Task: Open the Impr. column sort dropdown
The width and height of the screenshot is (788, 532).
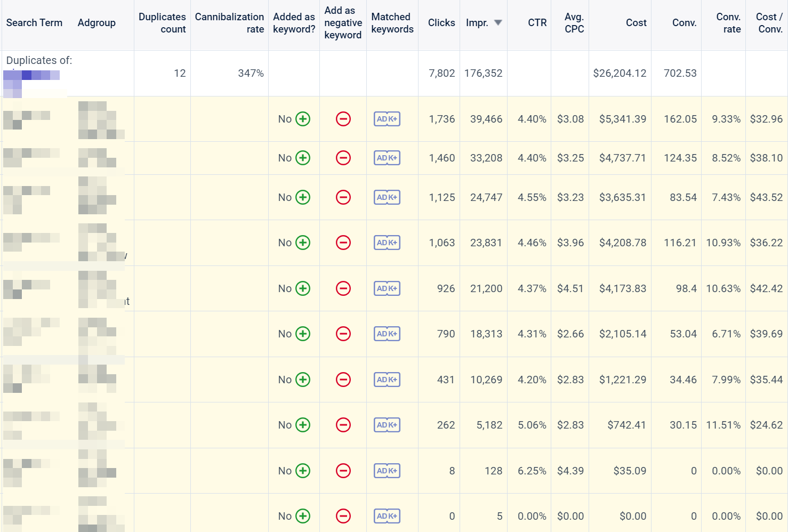Action: click(497, 23)
